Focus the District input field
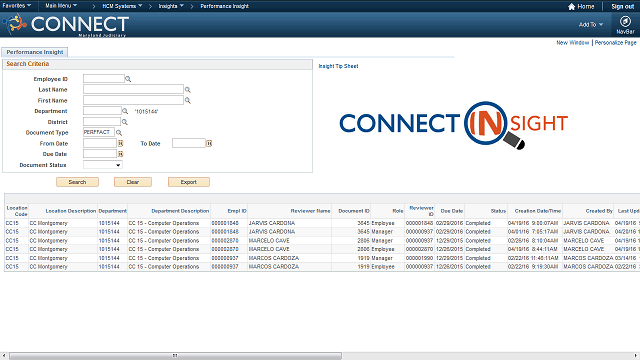The image size is (640, 360). (x=102, y=122)
